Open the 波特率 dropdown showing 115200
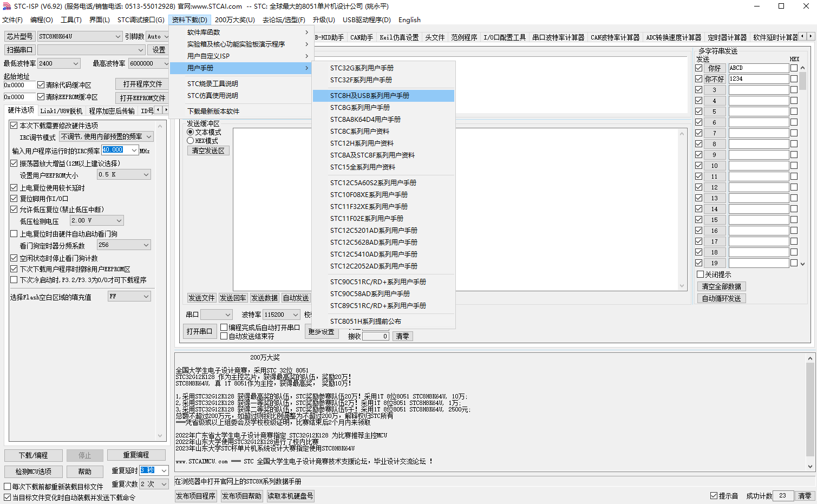Image resolution: width=817 pixels, height=504 pixels. click(282, 315)
